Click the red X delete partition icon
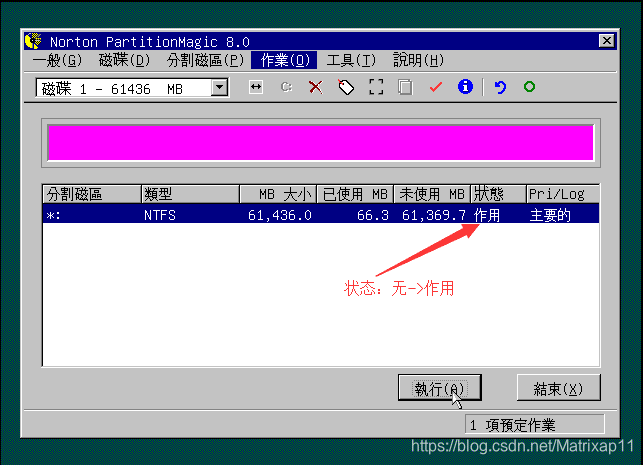This screenshot has width=643, height=465. pyautogui.click(x=315, y=87)
